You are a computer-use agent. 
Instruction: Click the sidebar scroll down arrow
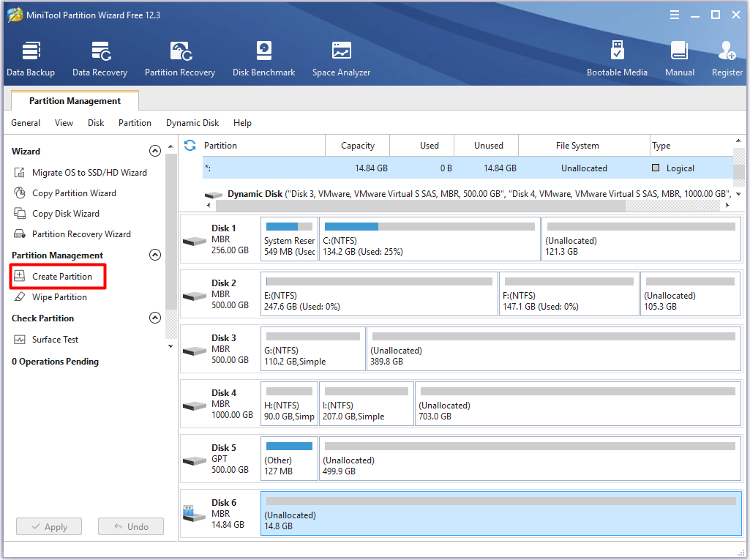pos(170,346)
